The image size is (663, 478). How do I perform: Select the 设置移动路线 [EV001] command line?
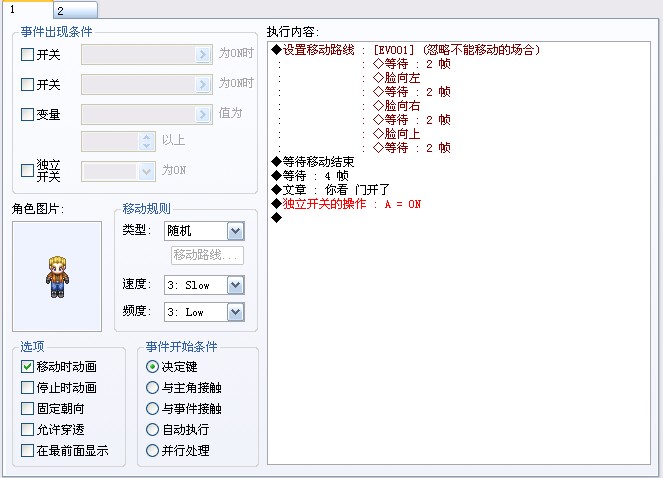406,50
